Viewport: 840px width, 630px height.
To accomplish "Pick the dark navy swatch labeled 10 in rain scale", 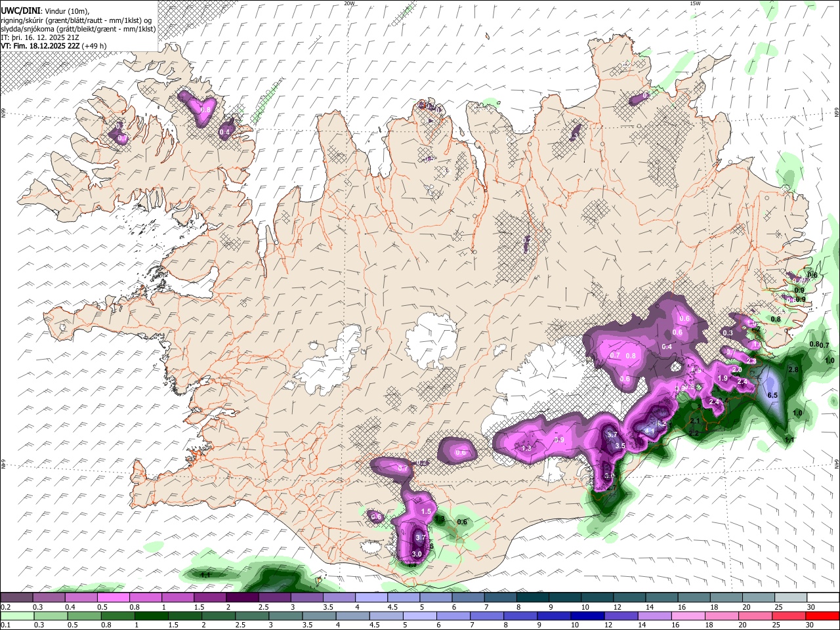I will tap(586, 616).
